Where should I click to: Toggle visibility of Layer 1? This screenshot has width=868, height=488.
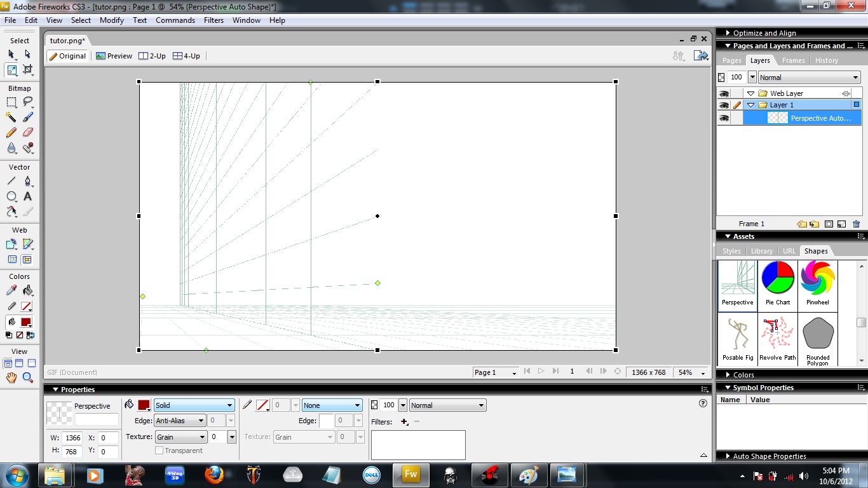[722, 105]
